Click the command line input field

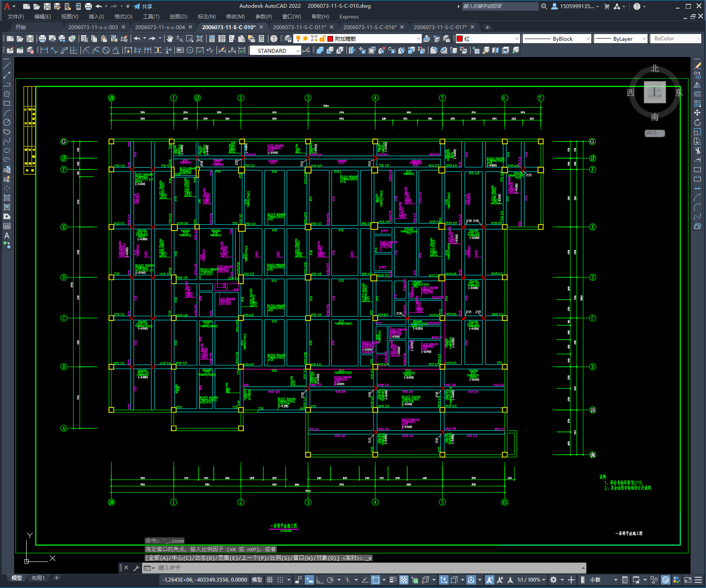[365, 568]
